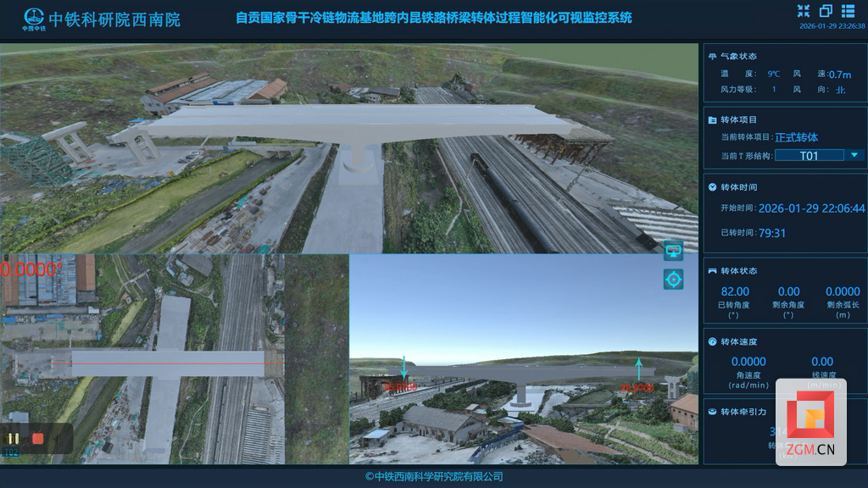Toggle the T02 label in the map view
The image size is (868, 488).
11,452
